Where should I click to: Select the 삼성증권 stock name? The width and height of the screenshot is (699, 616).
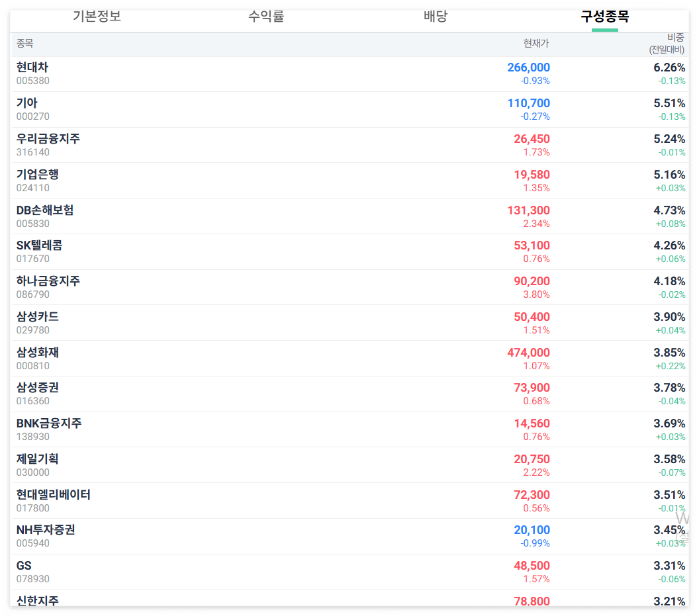38,387
